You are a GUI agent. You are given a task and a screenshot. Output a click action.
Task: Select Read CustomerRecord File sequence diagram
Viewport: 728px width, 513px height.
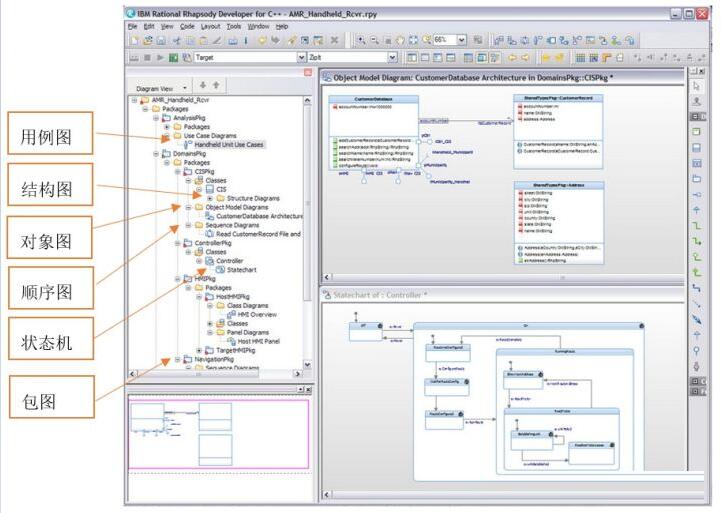tap(258, 234)
